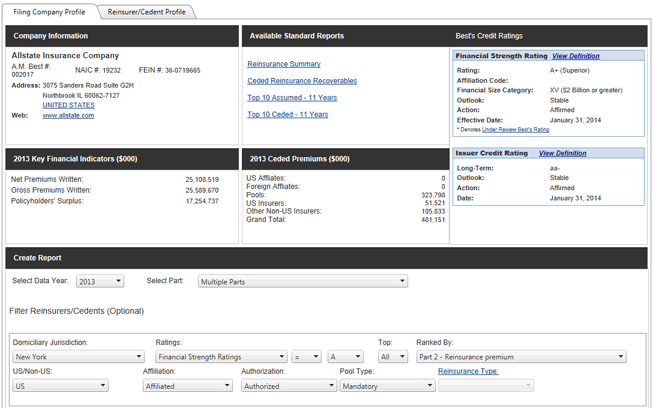Click Net Premiums Written value 25,108,519

[x=202, y=180]
